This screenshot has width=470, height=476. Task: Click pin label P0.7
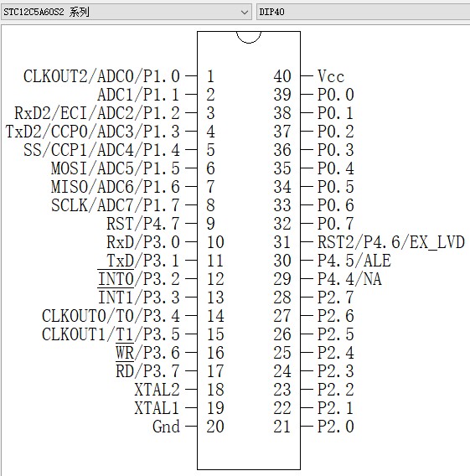(336, 224)
